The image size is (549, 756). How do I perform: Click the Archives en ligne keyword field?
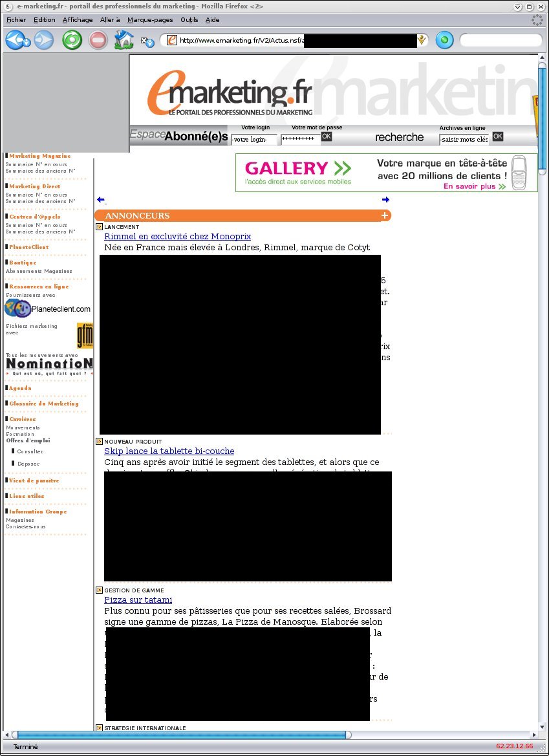[x=464, y=139]
